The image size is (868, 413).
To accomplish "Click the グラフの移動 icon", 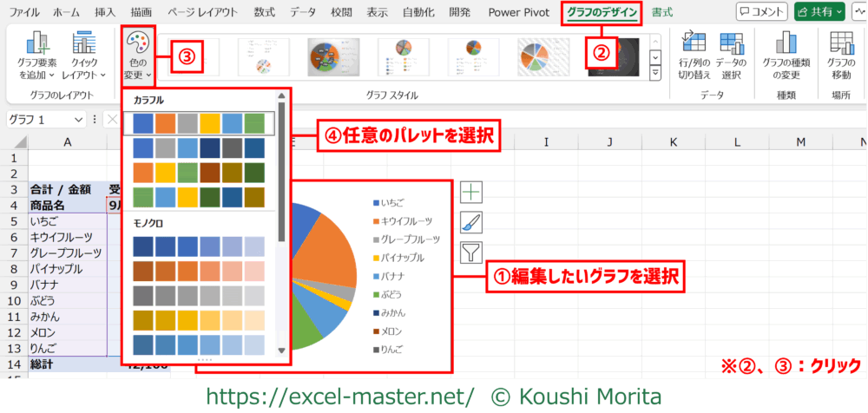I will click(x=840, y=56).
